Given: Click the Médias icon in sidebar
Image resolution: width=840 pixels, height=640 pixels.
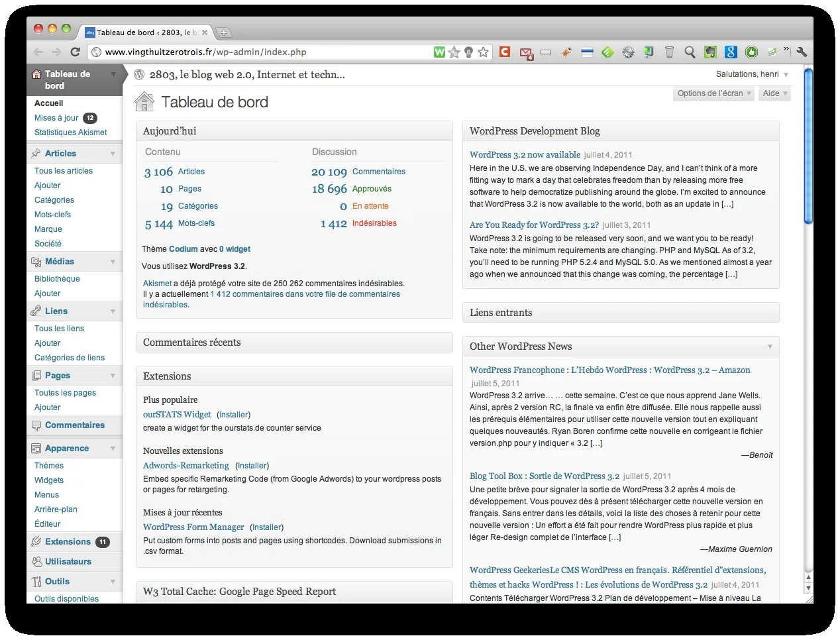Looking at the screenshot, I should pos(36,262).
